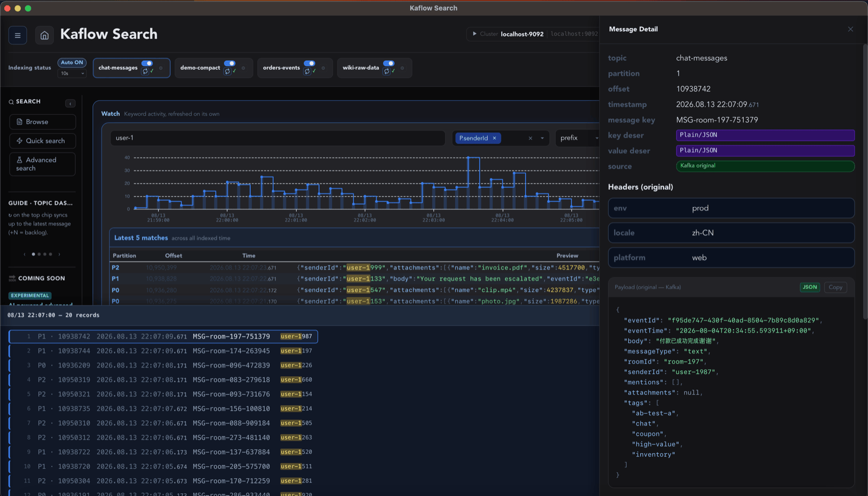Open the Kafka original source selector

(x=765, y=166)
